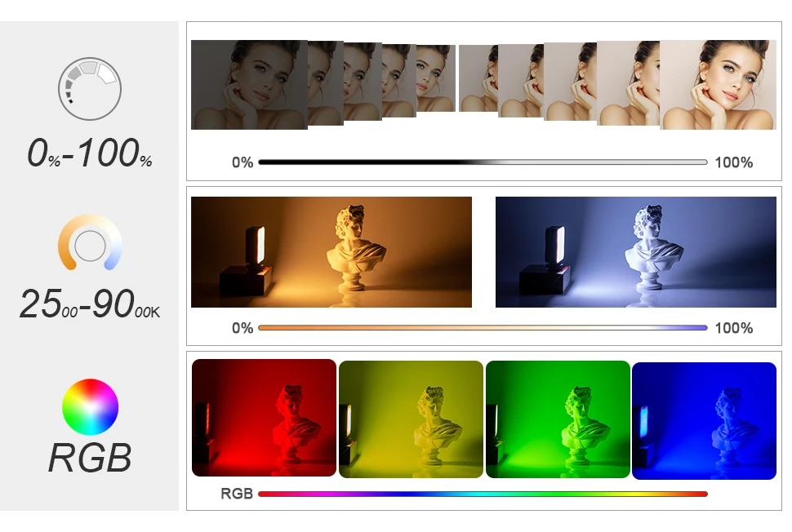This screenshot has height=532, width=792.
Task: Select the red-lit statue image
Action: pyautogui.click(x=265, y=418)
